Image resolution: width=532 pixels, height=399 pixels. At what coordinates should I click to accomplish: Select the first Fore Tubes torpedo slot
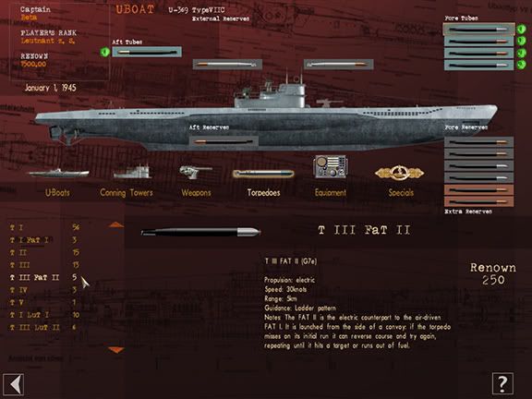click(478, 30)
